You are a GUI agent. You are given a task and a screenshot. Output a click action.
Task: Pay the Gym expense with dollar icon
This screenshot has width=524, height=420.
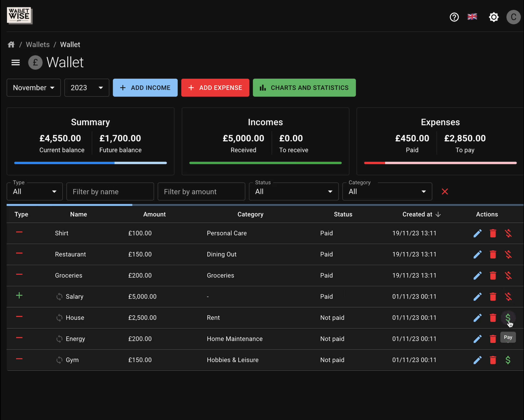pos(508,360)
